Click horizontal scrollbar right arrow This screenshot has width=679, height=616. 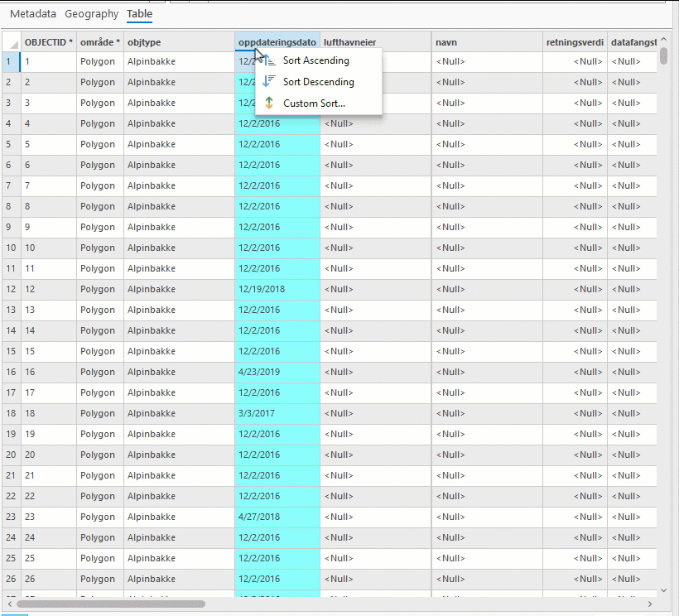click(649, 604)
